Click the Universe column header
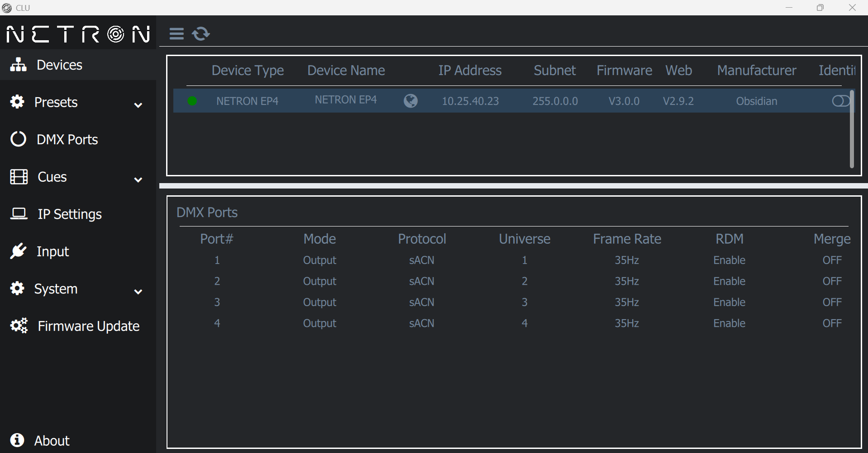 525,239
